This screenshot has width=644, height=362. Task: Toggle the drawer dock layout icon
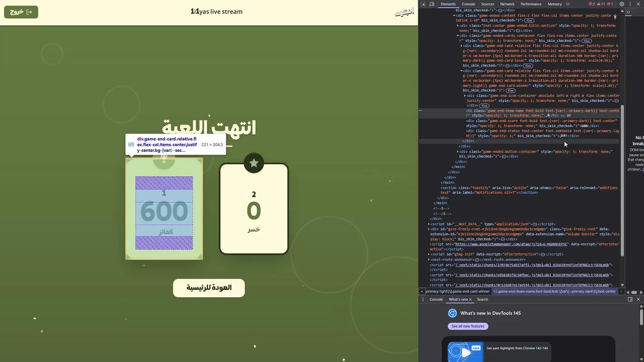pos(630,299)
